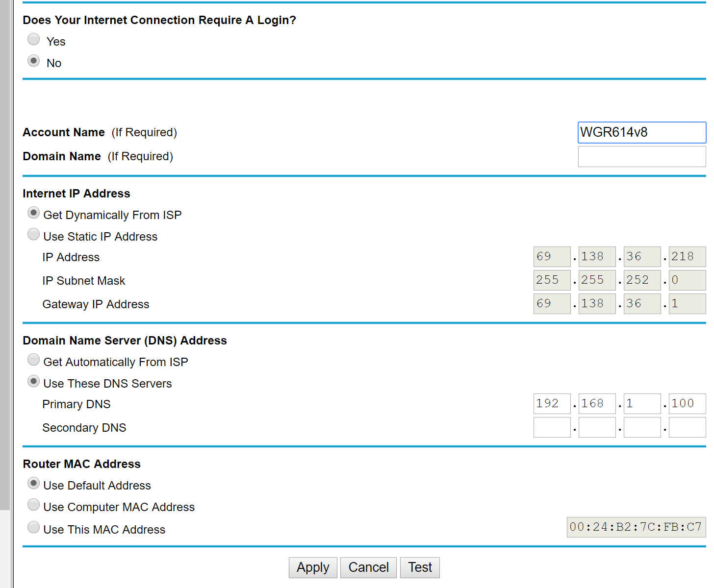Click the IP Subnet Mask label
This screenshot has height=588, width=714.
[x=84, y=281]
